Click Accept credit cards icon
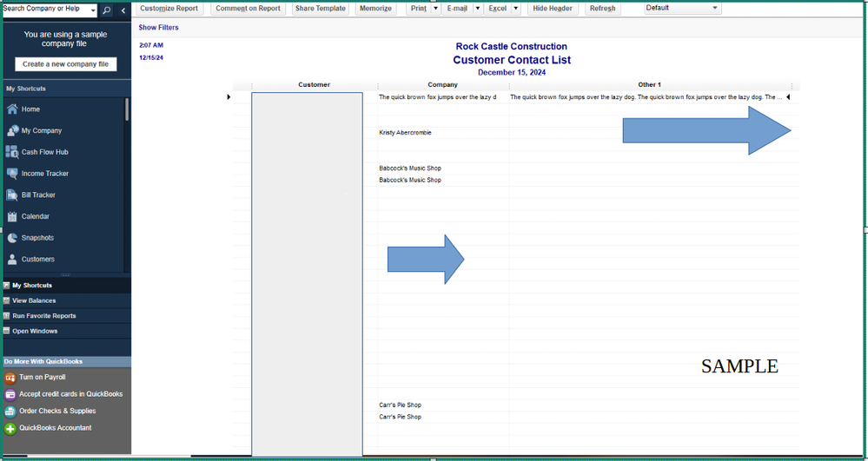The width and height of the screenshot is (868, 461). (10, 395)
